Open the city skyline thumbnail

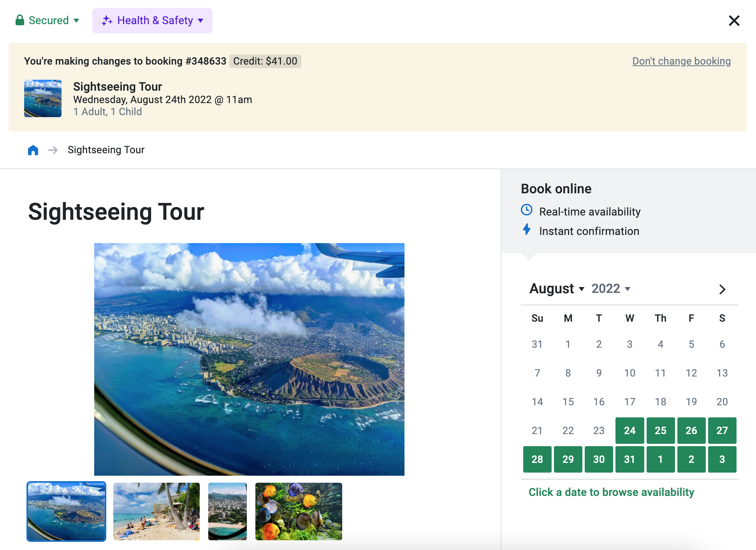coord(227,511)
